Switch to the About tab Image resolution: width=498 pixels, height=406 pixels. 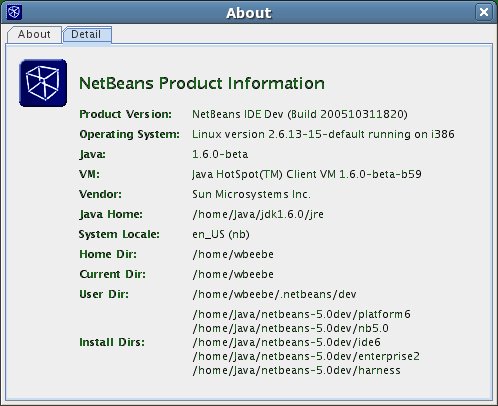pos(34,34)
